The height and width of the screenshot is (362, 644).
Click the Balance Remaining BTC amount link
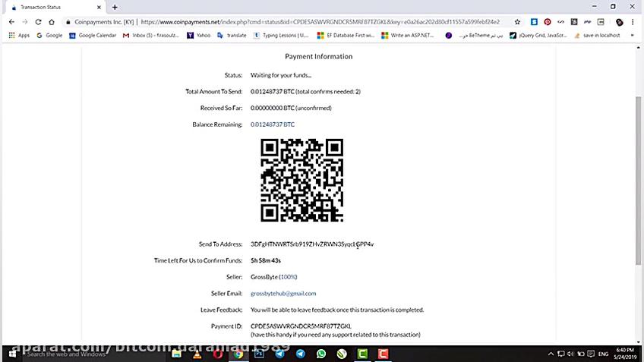click(x=273, y=124)
